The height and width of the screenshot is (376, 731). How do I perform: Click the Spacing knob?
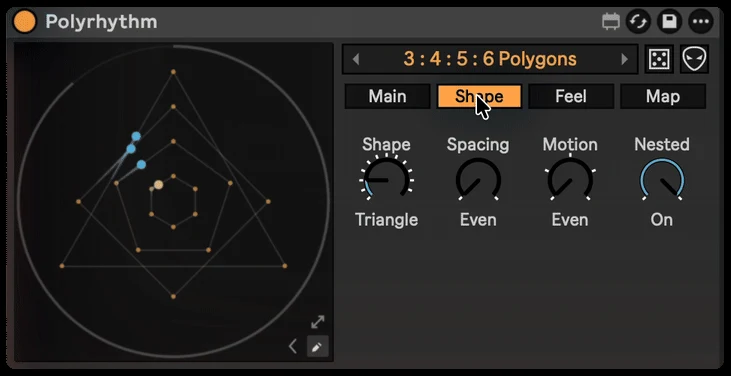pos(478,179)
